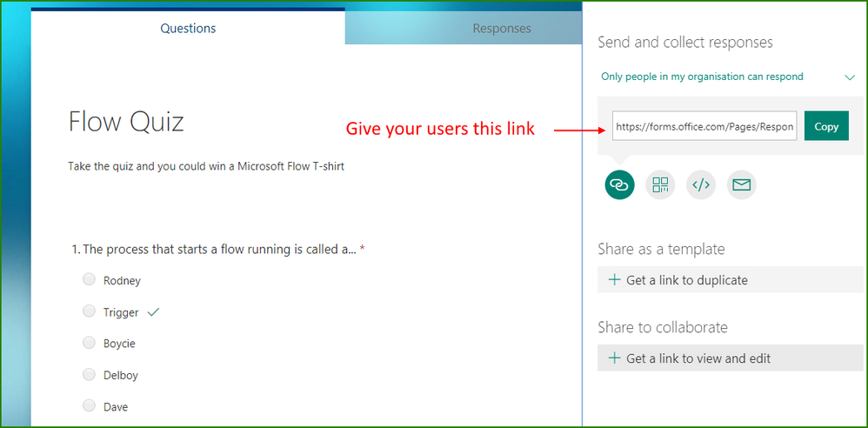The width and height of the screenshot is (868, 428).
Task: Select the Trigger radio button
Action: tap(89, 311)
